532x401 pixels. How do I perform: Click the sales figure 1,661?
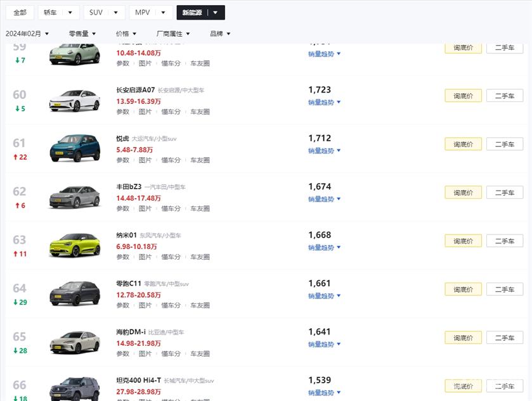(320, 283)
